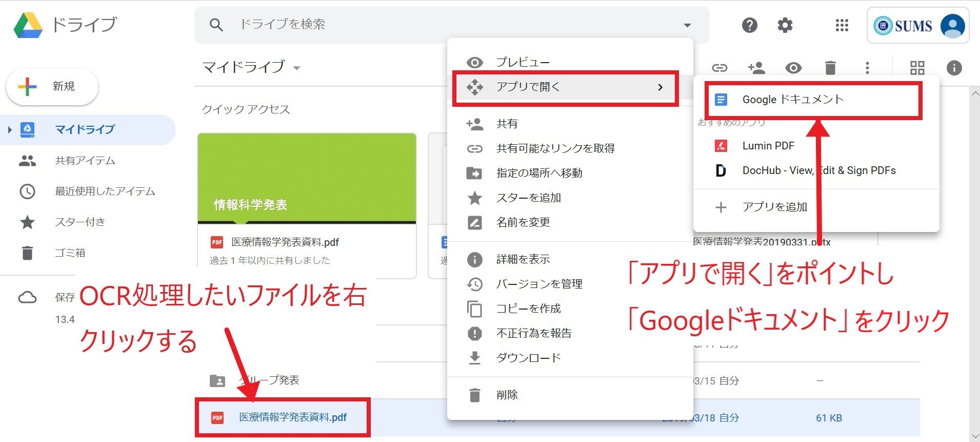Image resolution: width=980 pixels, height=442 pixels.
Task: Expand search options dropdown arrow
Action: pyautogui.click(x=687, y=25)
